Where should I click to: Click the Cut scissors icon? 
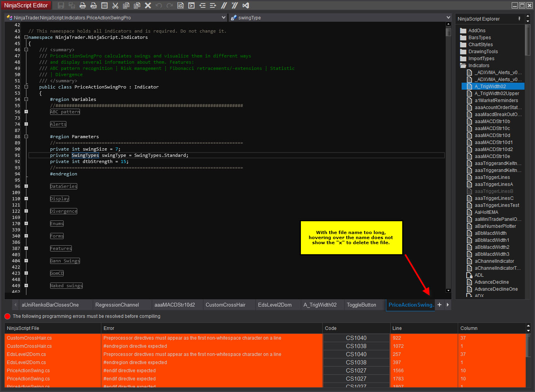pos(115,5)
